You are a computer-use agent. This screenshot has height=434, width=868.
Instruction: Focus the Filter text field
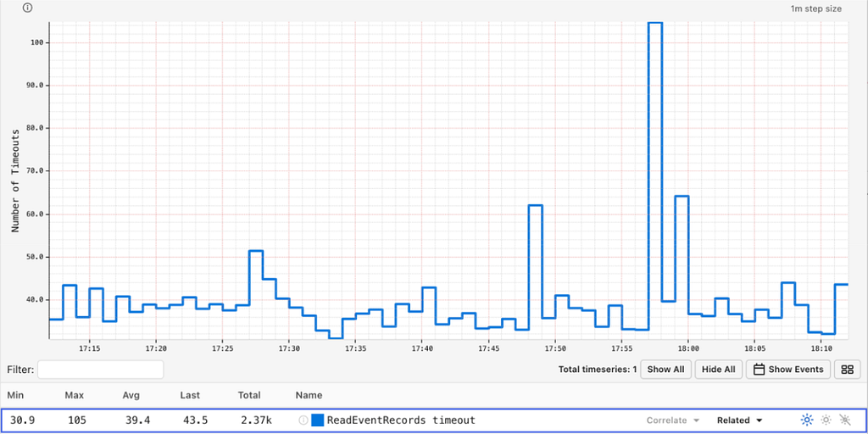[x=100, y=370]
